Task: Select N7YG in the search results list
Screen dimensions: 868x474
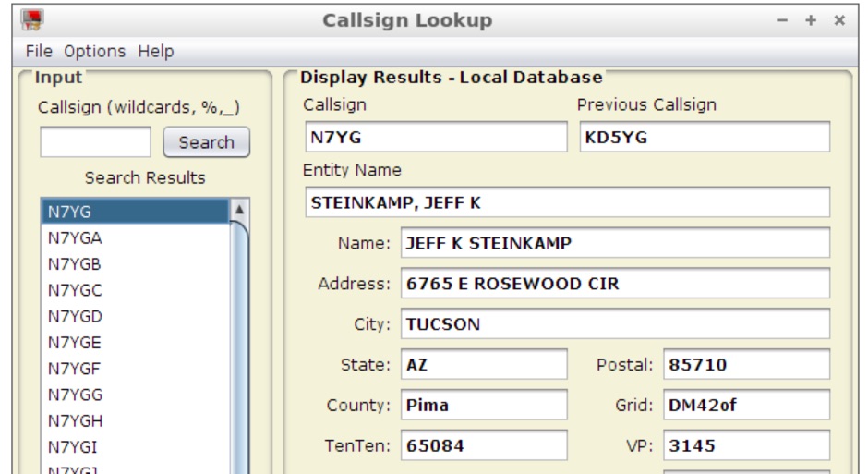Action: click(135, 212)
